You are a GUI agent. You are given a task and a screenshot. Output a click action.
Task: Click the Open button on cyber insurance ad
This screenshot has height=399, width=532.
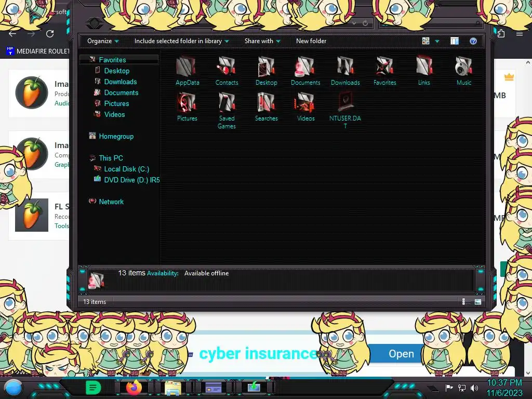(401, 353)
